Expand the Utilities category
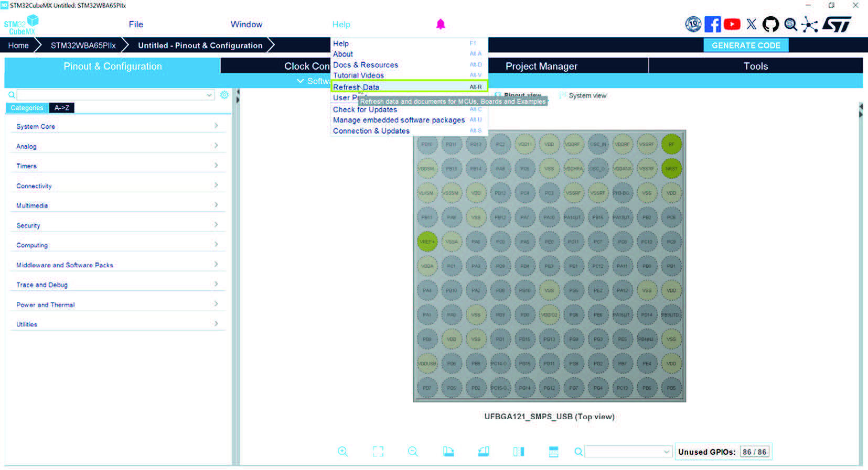Image resolution: width=868 pixels, height=470 pixels. tap(117, 324)
